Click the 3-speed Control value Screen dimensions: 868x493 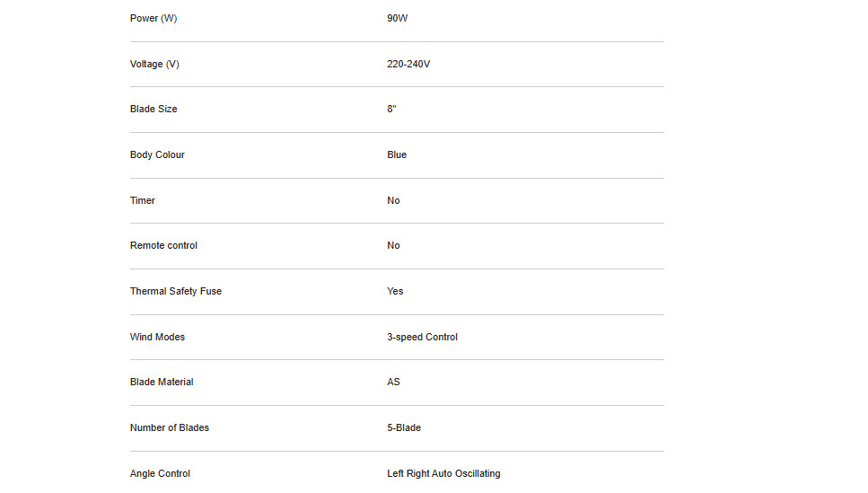(422, 338)
